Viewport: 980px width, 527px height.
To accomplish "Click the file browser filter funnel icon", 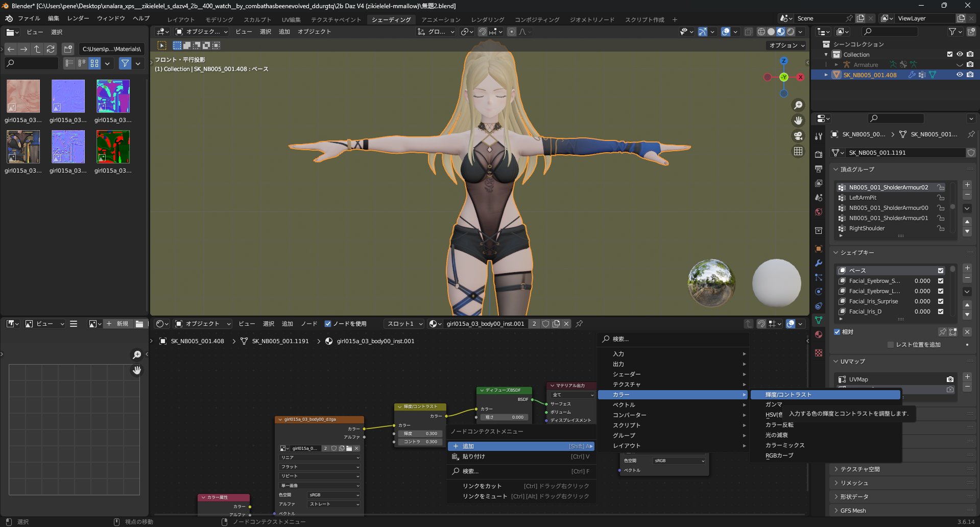I will [125, 63].
